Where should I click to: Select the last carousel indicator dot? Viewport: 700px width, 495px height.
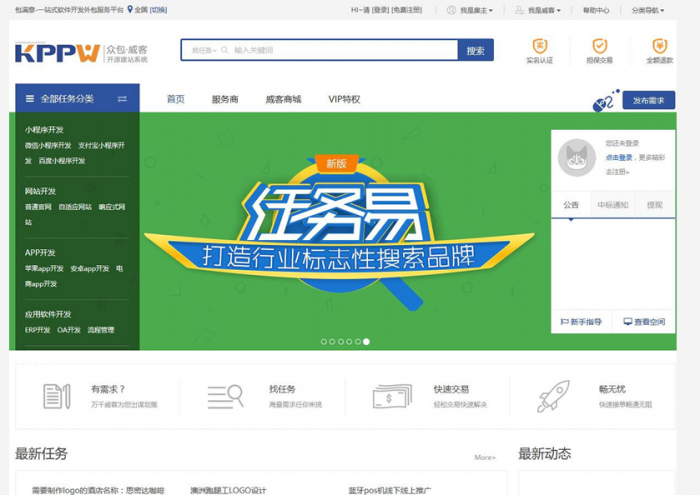point(366,342)
